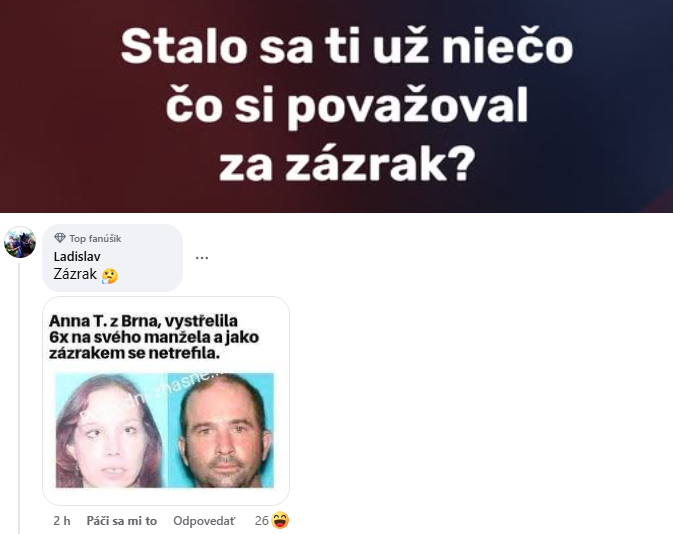Click the meme headline Anna T. z Brna
The height and width of the screenshot is (534, 673).
[154, 337]
